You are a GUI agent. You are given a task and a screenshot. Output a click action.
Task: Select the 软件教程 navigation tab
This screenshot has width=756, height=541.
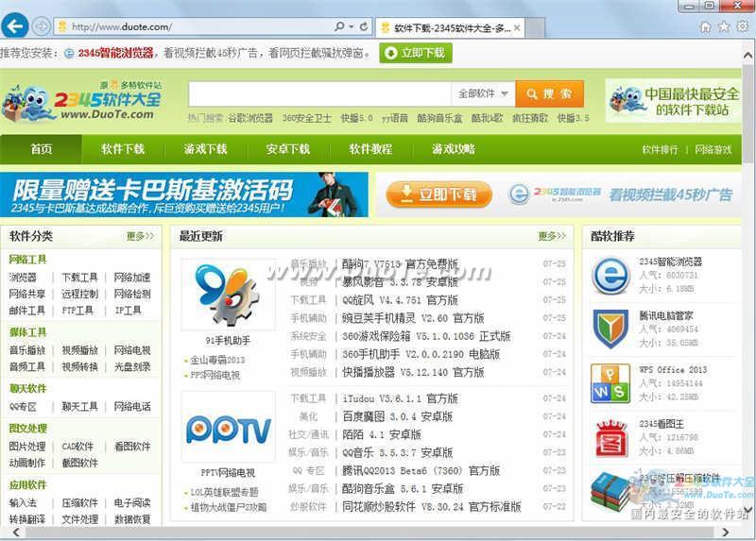click(x=370, y=149)
